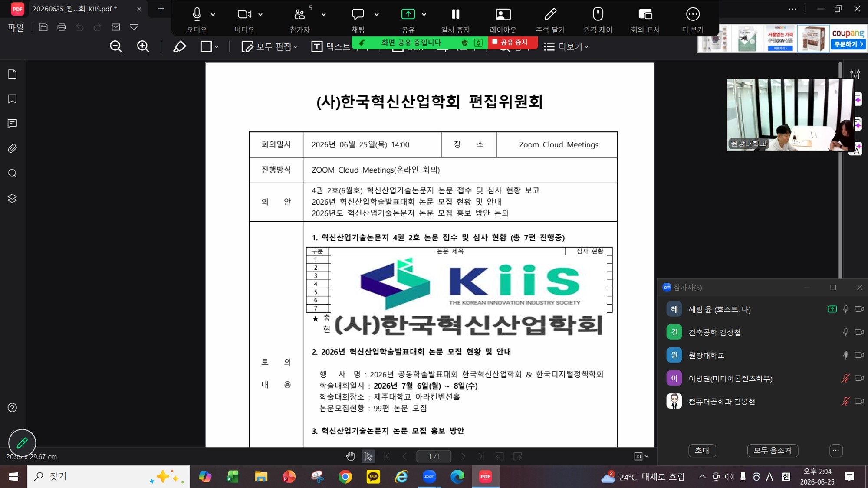Image resolution: width=868 pixels, height=488 pixels.
Task: Click the 모두 음소거 mute all button
Action: 773,450
